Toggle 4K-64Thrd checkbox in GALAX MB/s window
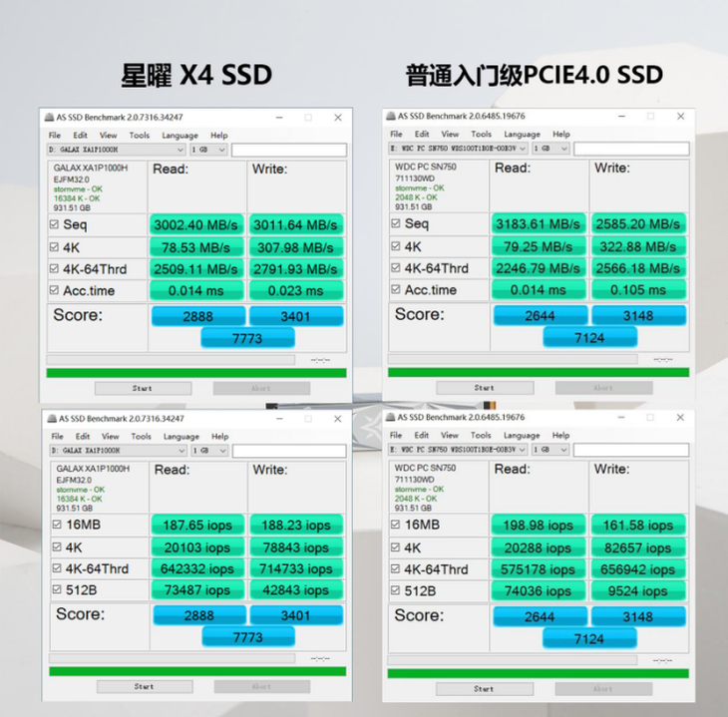Screen dimensions: 728x717 pos(54,268)
